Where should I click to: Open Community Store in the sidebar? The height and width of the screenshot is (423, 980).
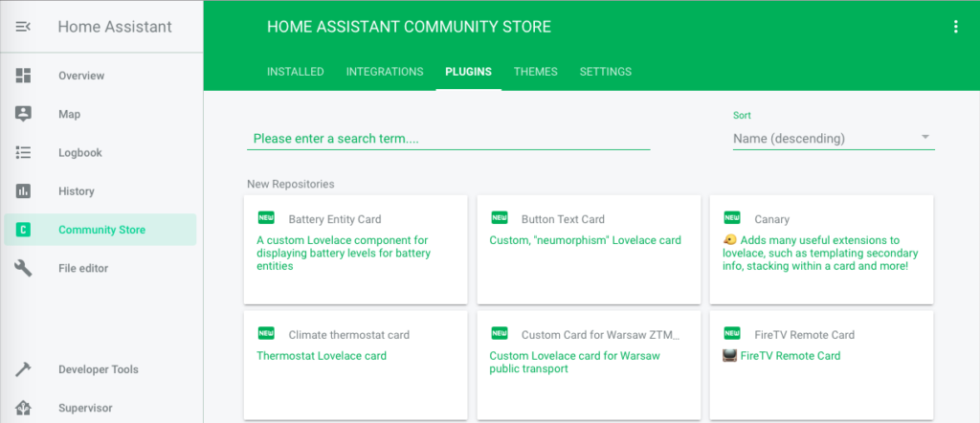(x=100, y=230)
